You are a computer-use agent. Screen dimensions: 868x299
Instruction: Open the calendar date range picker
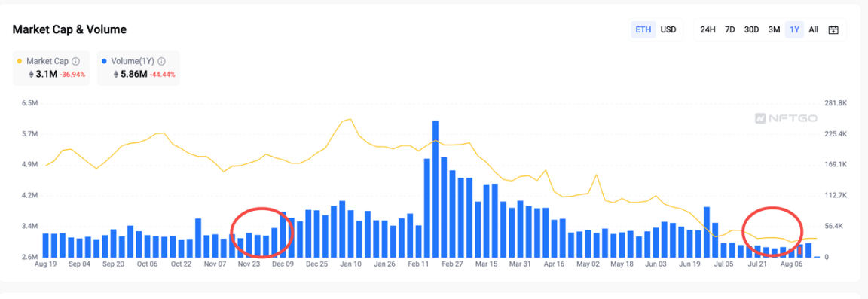click(833, 30)
